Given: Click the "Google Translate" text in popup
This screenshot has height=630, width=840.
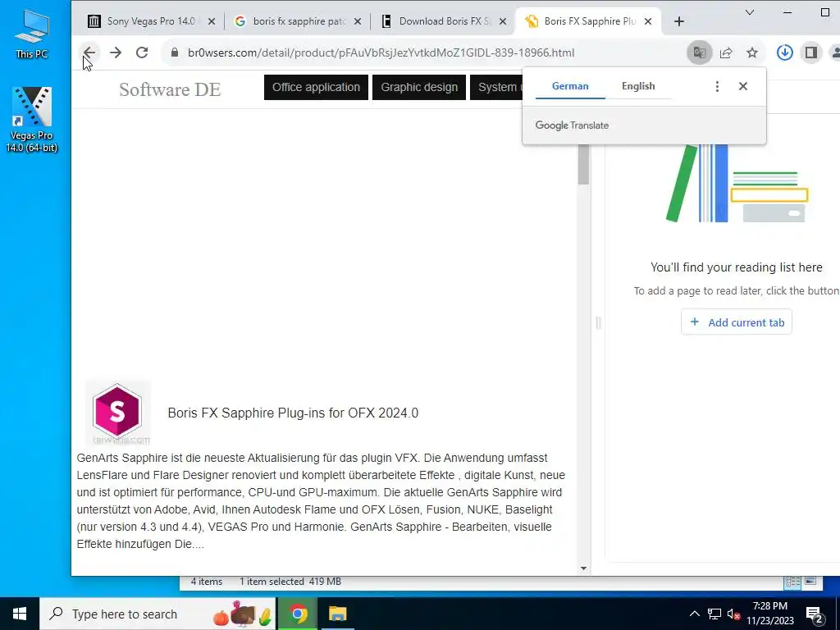Looking at the screenshot, I should (x=572, y=126).
